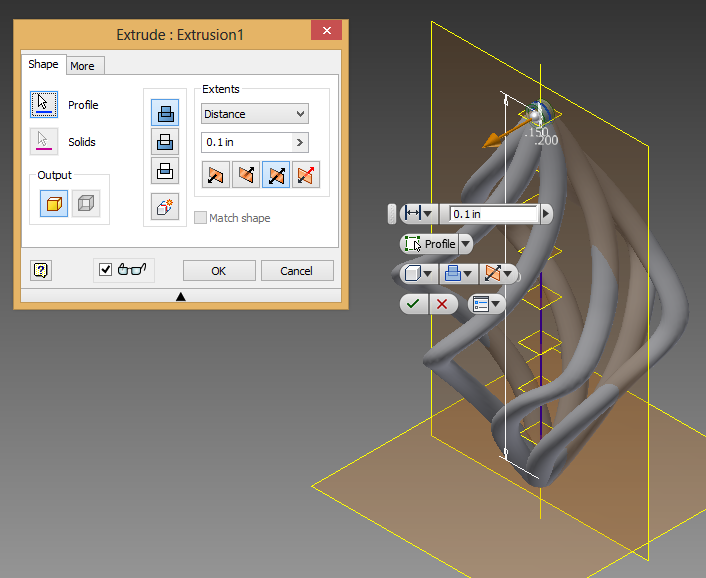Click the mini-toolbar Join operation icon
This screenshot has height=578, width=706.
pos(453,273)
